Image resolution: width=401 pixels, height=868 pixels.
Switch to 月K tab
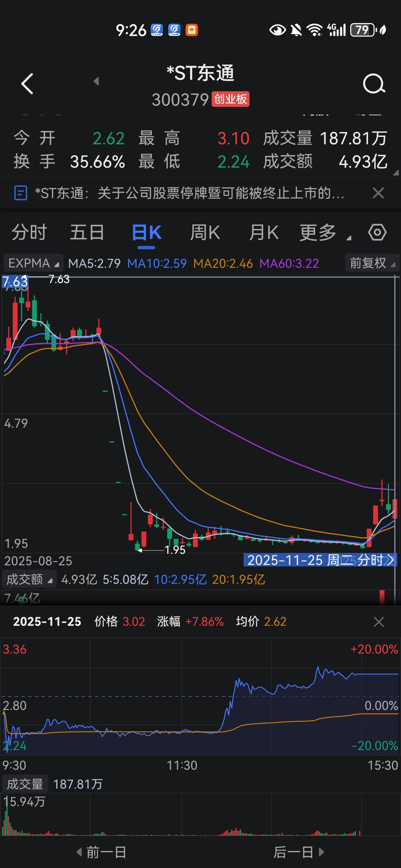[264, 233]
